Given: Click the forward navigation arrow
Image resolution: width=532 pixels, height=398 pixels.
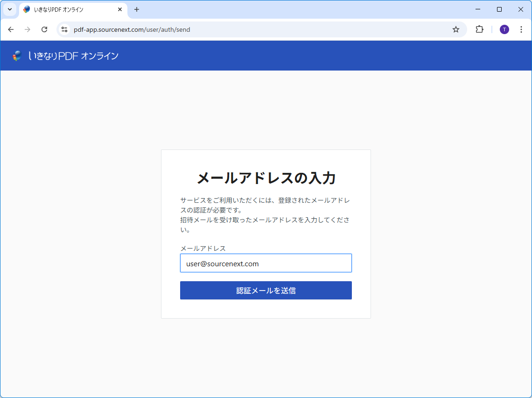Looking at the screenshot, I should coord(28,29).
